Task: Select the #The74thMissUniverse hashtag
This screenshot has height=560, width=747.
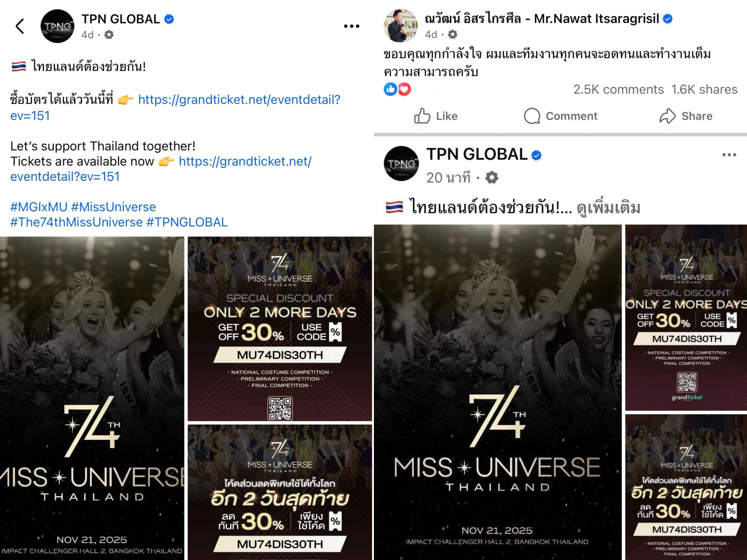Action: pos(77,222)
